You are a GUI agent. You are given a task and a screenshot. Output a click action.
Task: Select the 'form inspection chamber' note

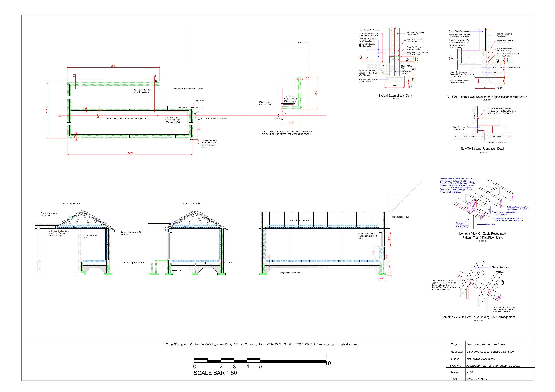(216, 118)
